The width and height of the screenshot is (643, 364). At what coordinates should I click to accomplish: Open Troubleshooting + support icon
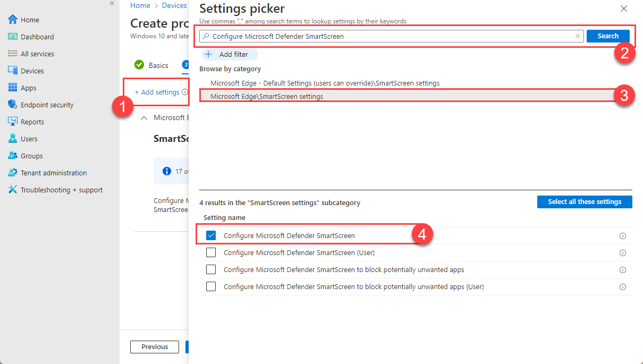pyautogui.click(x=13, y=190)
